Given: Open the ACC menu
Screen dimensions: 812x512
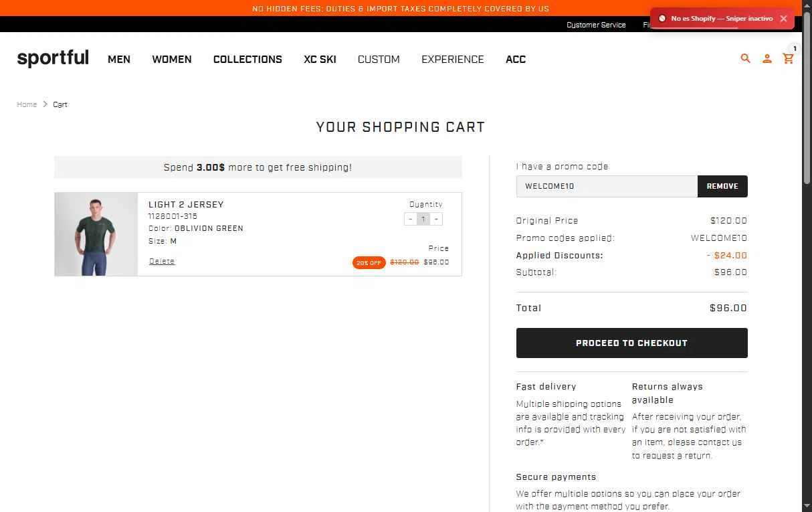Looking at the screenshot, I should (x=516, y=60).
